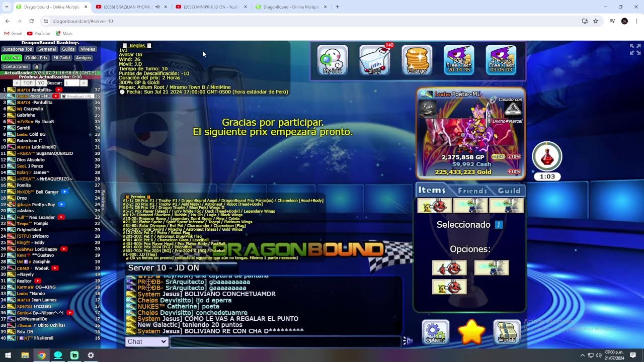Open the YouTube bookmark

pos(38,34)
